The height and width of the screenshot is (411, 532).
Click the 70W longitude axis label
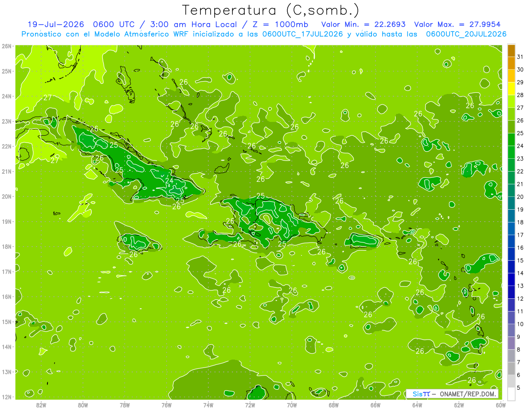tap(292, 405)
